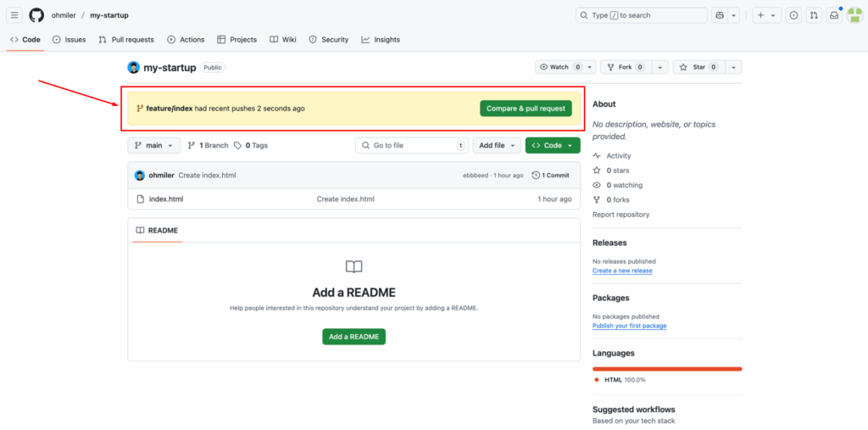Click the GitHub logo icon
Image resolution: width=868 pixels, height=430 pixels.
36,15
